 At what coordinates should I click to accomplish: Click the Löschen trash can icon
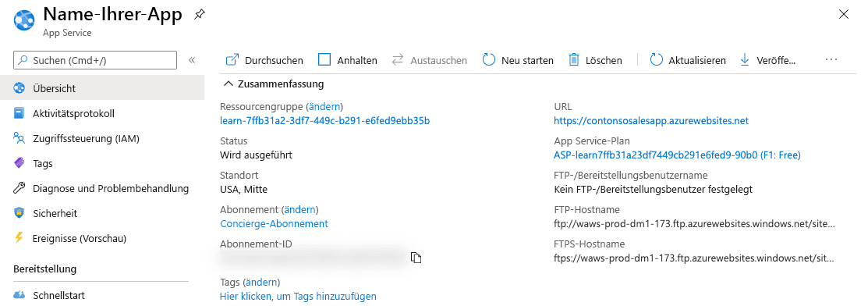(x=574, y=60)
